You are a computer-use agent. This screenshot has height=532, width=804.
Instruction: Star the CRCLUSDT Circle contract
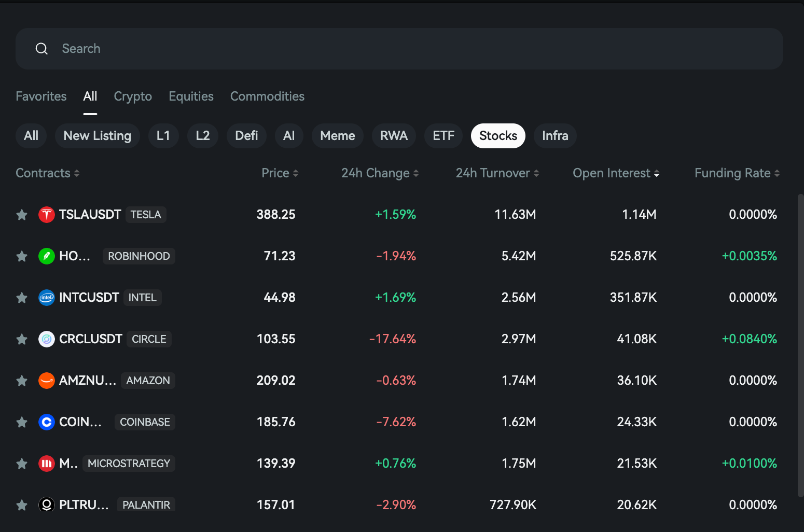click(22, 339)
